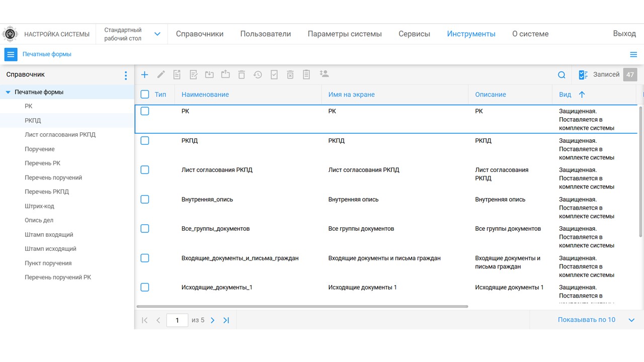644x362 pixels.
Task: Click the Выход logout link
Action: pyautogui.click(x=624, y=34)
